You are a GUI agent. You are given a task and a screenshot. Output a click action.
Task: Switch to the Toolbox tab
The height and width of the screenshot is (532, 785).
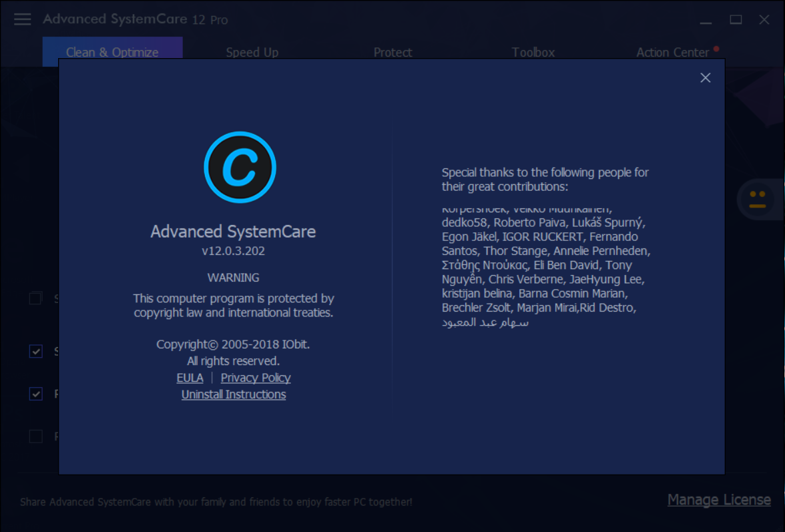533,52
